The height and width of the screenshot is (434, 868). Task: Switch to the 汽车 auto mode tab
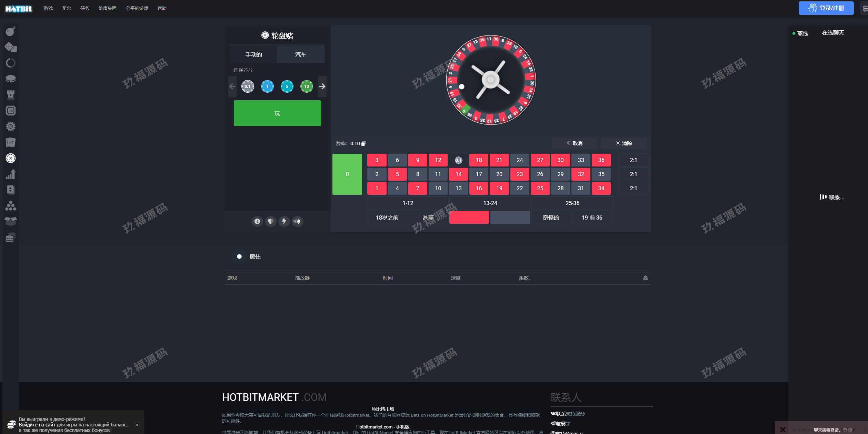[300, 54]
